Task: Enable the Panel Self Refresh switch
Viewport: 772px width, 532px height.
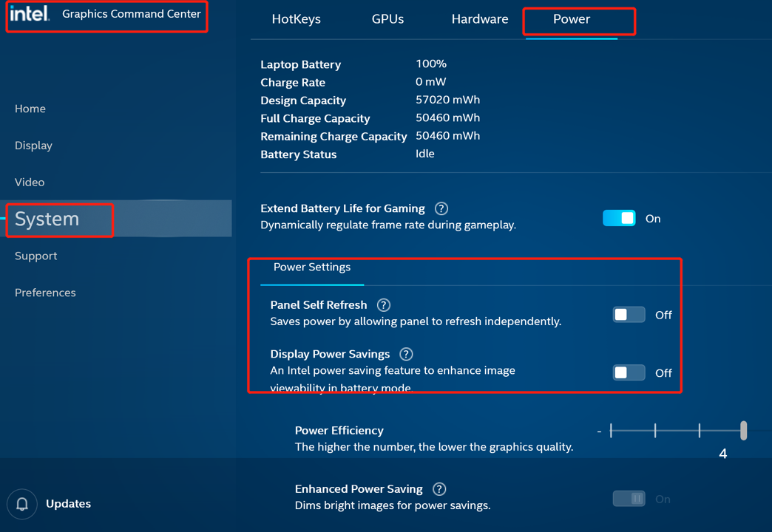Action: click(629, 315)
